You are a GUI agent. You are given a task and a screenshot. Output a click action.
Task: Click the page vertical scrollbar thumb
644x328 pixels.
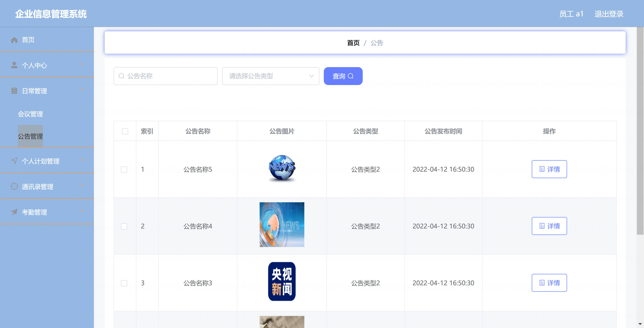(x=640, y=131)
